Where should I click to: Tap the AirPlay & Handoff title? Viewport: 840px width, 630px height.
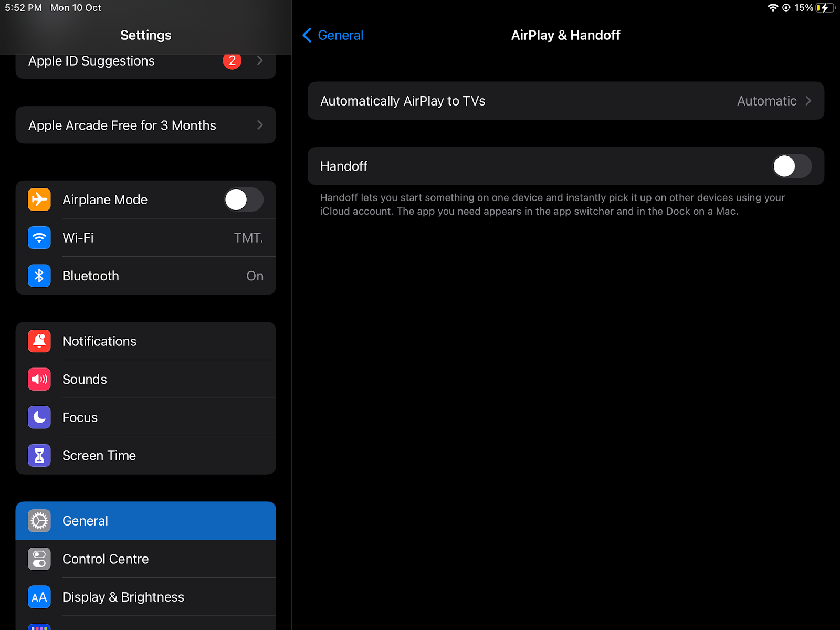pyautogui.click(x=566, y=35)
